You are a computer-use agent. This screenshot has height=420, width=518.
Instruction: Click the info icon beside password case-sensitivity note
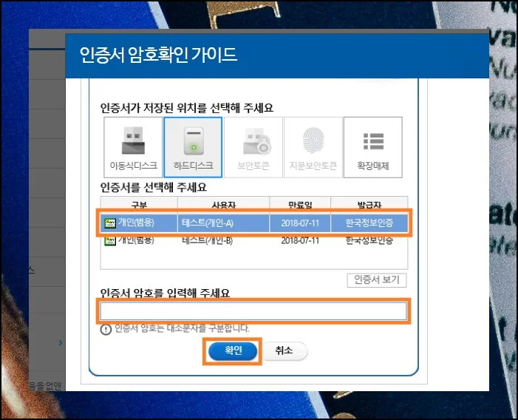click(106, 330)
